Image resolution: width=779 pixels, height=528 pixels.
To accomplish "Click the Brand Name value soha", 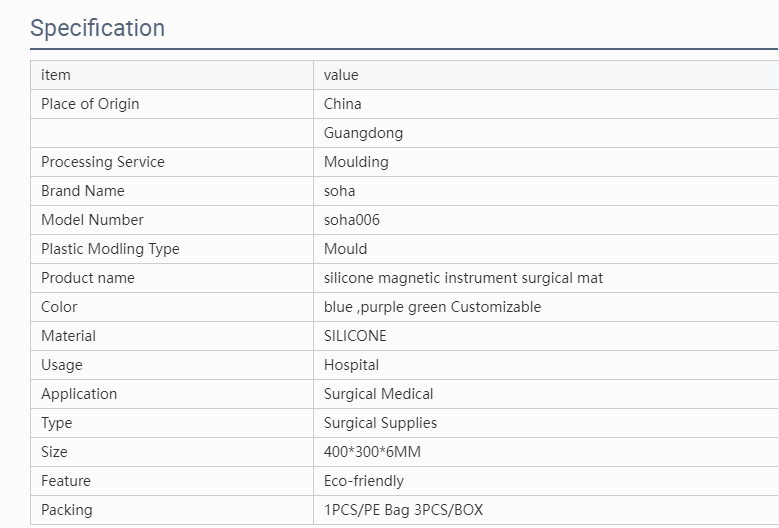I will (339, 191).
